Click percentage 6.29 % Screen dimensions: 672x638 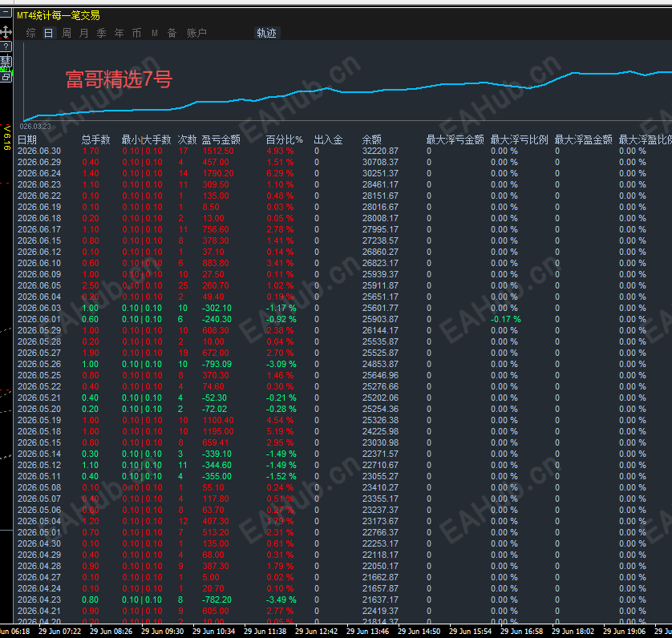(x=281, y=174)
